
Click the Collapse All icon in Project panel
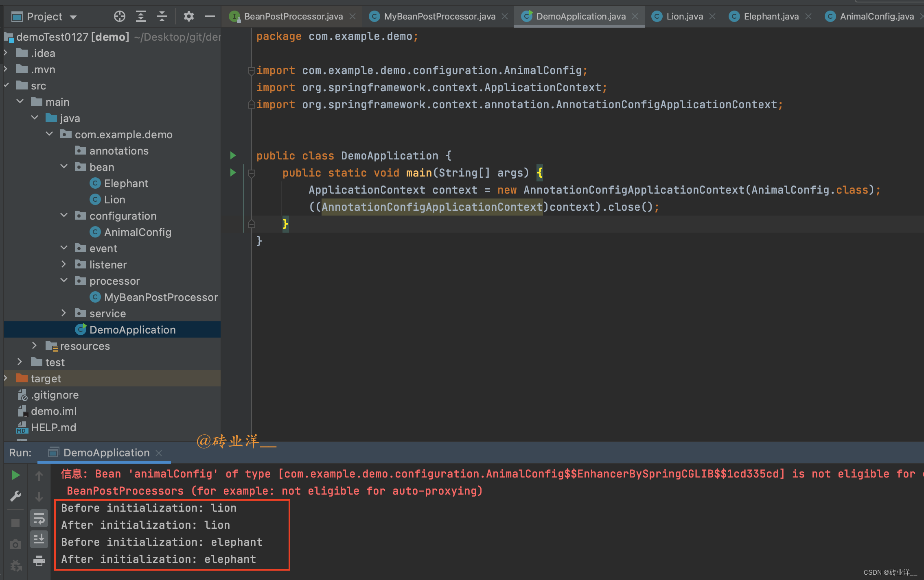pyautogui.click(x=162, y=16)
